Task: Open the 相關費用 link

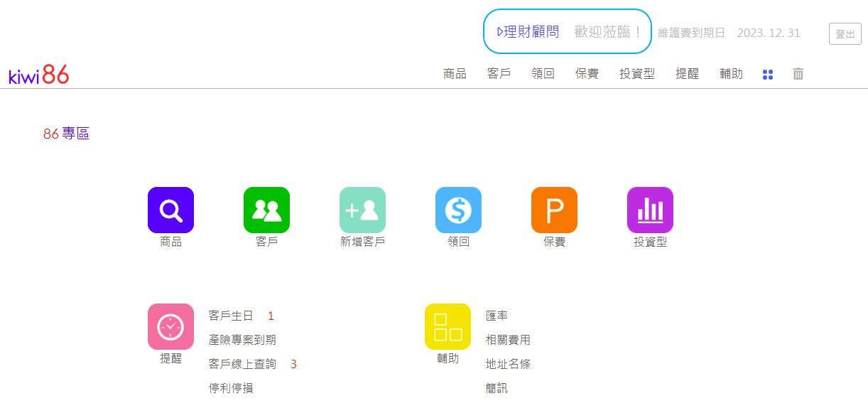Action: 508,340
